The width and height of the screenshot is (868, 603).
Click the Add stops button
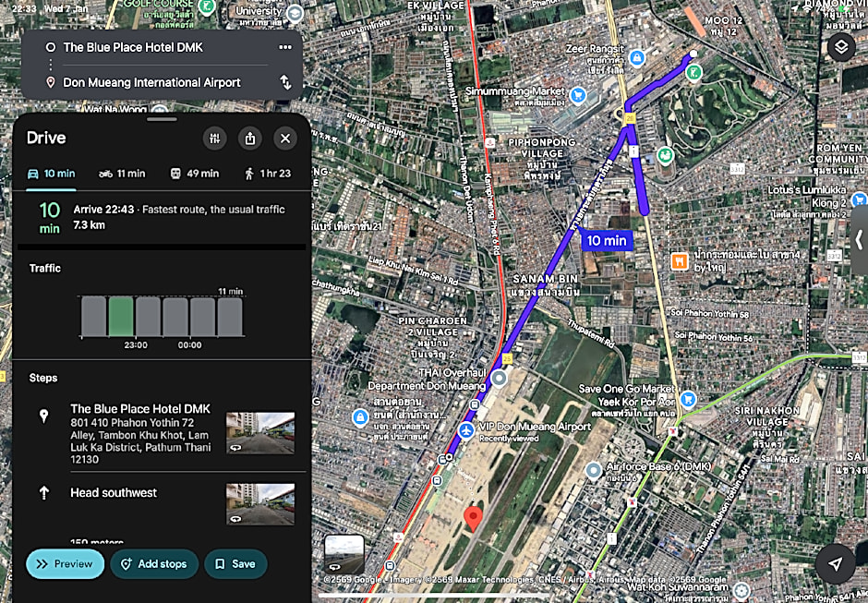154,563
